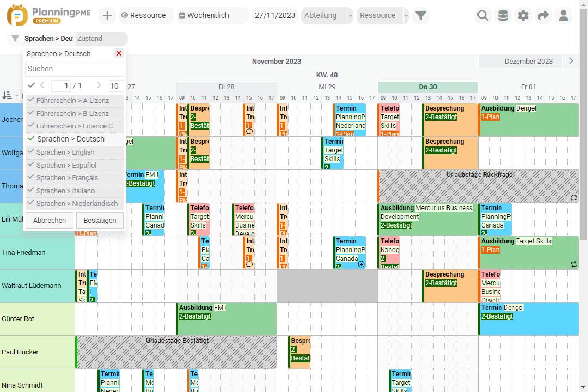Uncheck the Sprachen > Deutsch option

70,139
